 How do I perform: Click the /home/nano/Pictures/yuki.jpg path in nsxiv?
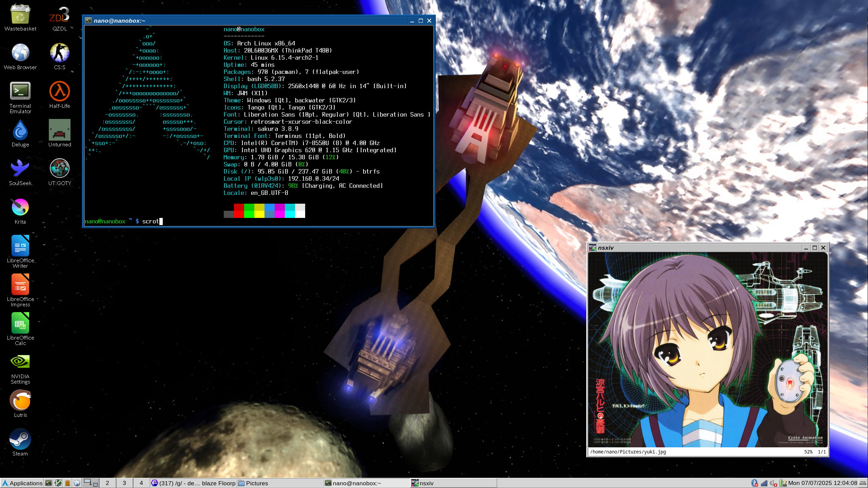(628, 452)
